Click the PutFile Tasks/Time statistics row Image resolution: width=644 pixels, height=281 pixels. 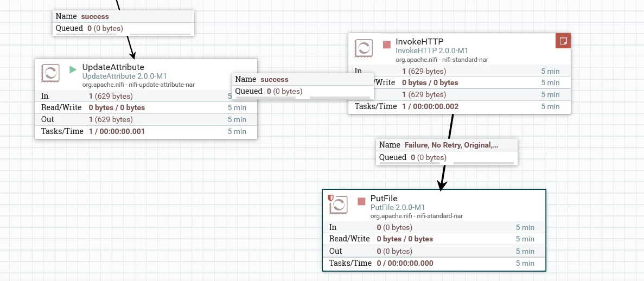tap(434, 263)
